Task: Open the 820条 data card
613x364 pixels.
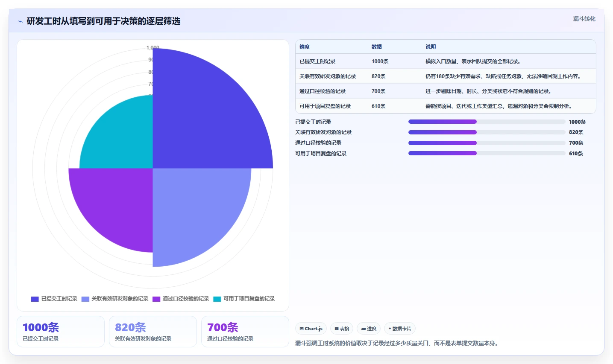Action: coord(153,332)
